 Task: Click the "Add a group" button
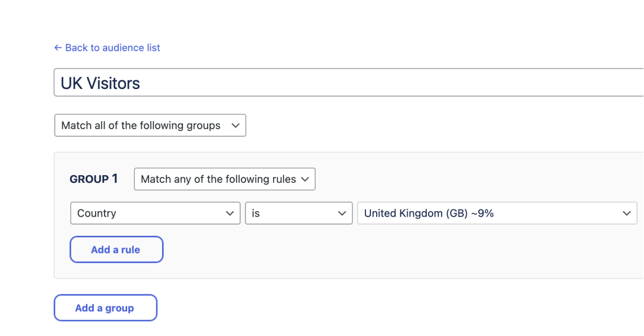pos(105,308)
